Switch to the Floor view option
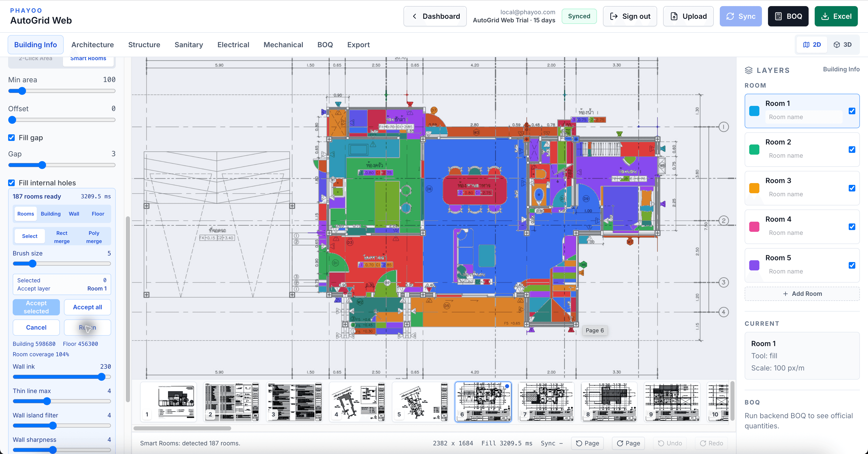Screen dimensions: 868x454 tap(98, 214)
